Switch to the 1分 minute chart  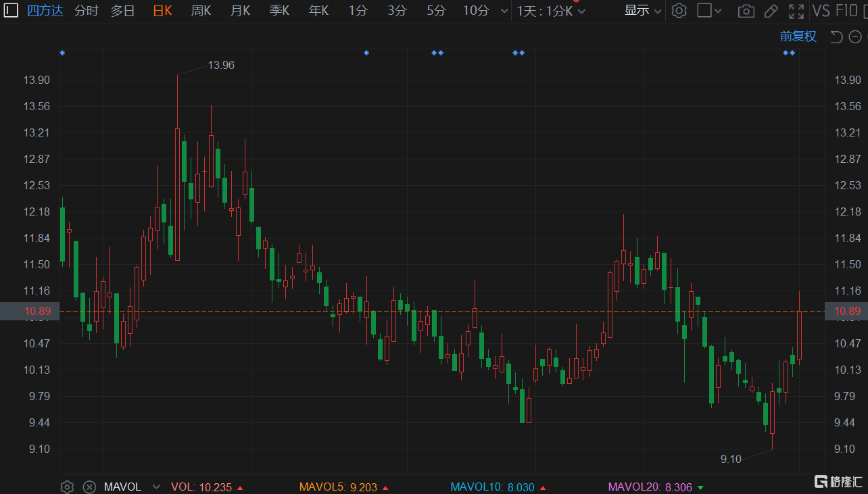click(358, 10)
